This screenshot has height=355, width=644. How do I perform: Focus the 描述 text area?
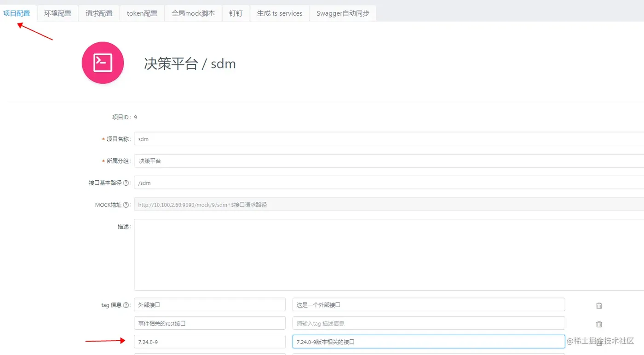[x=389, y=255]
